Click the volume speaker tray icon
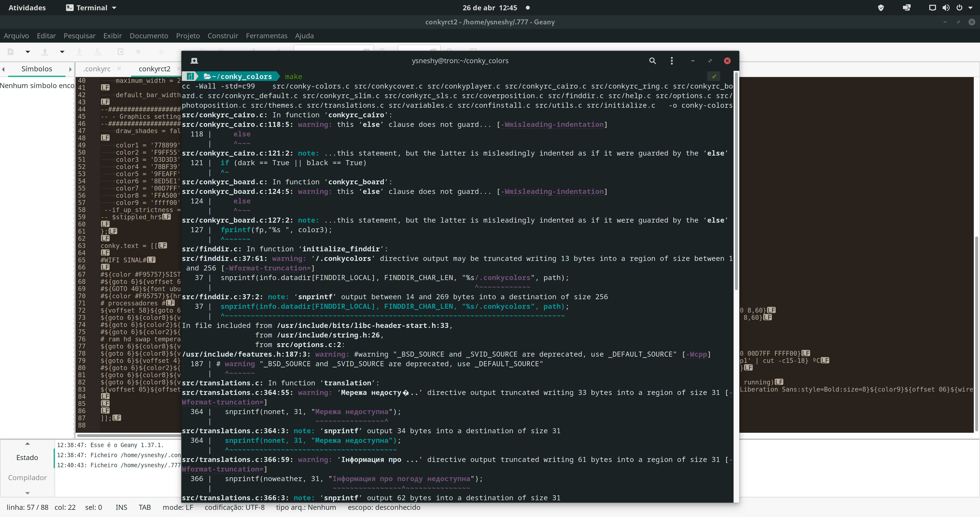Viewport: 980px width, 517px height. [x=946, y=8]
